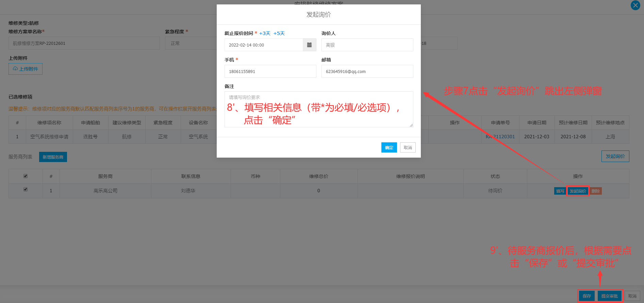Image resolution: width=644 pixels, height=303 pixels.
Task: Click the 币种 column header
Action: point(255,176)
